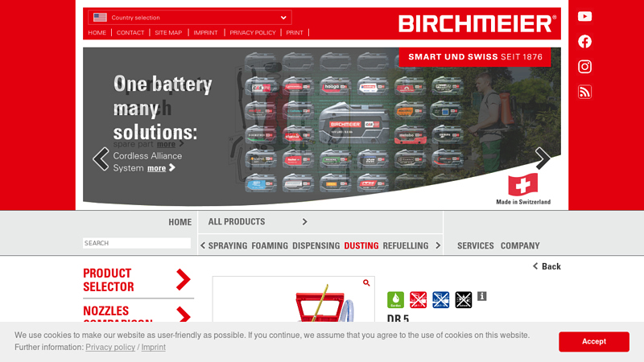
Task: Open the COMPANY menu
Action: (x=519, y=245)
